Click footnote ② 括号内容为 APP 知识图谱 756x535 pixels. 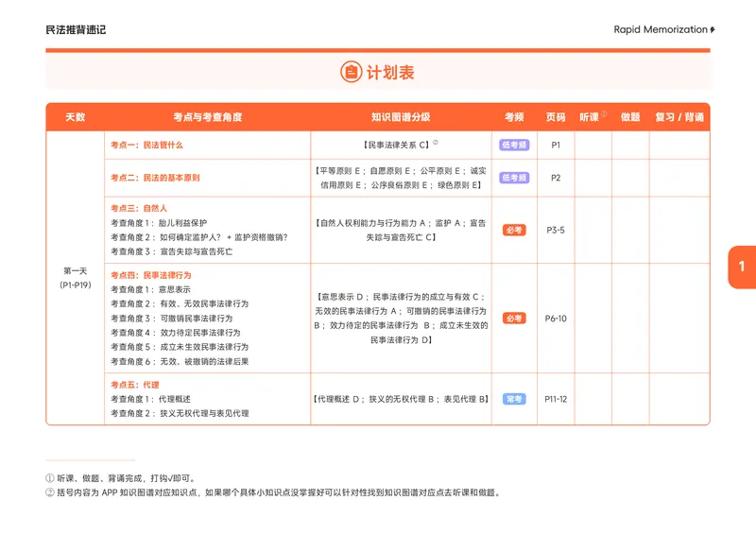[x=273, y=492]
